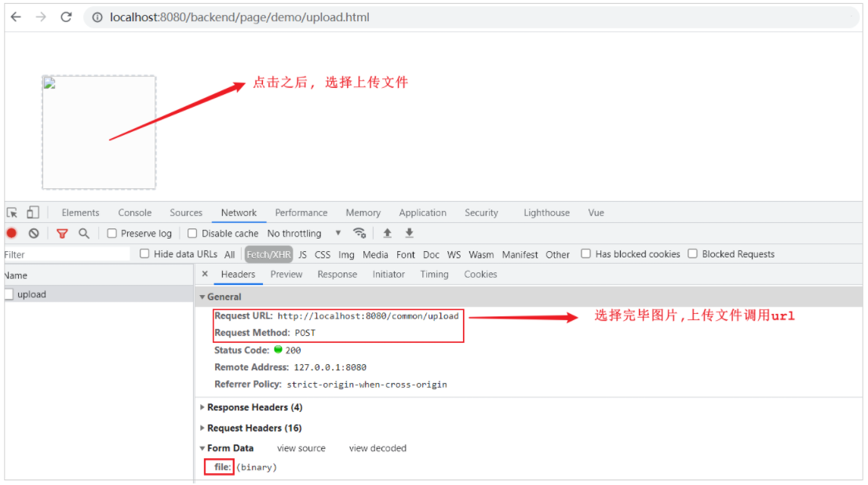868x485 pixels.
Task: Open the Application tab
Action: point(422,213)
